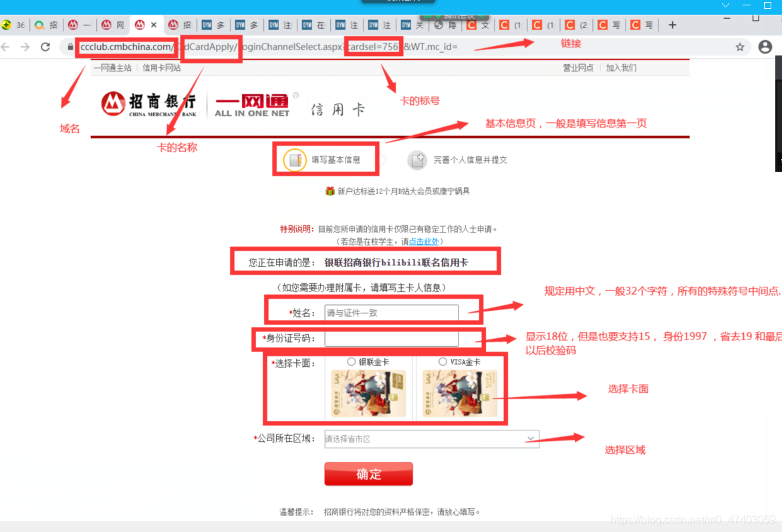Click the 点击此处 student link
Image resolution: width=782 pixels, height=532 pixels.
pos(424,242)
